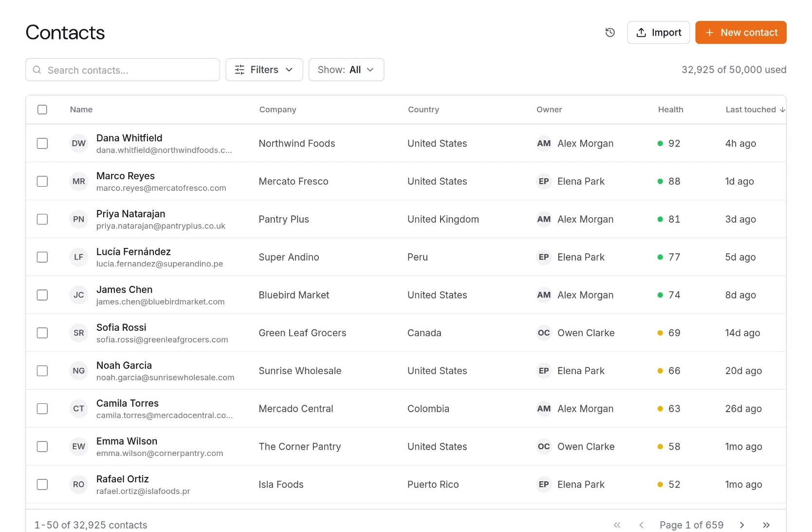
Task: Click Rafael Ortiz's RO avatar
Action: 78,485
